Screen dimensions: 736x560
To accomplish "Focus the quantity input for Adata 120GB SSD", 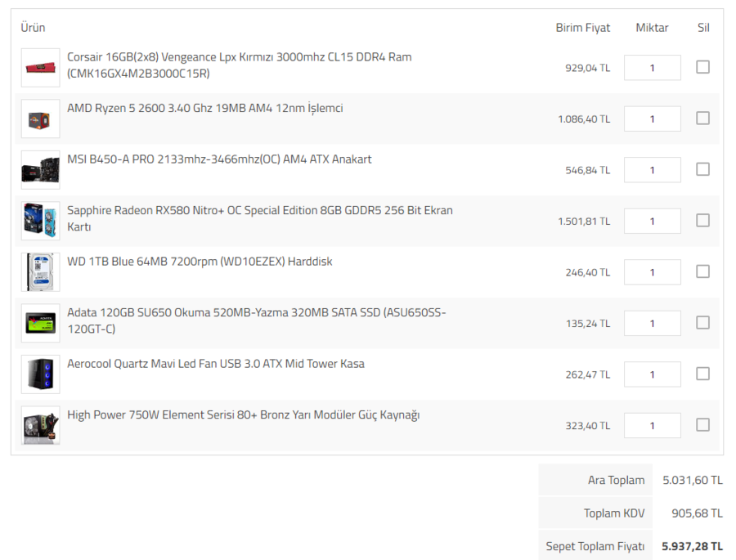I will pos(652,324).
